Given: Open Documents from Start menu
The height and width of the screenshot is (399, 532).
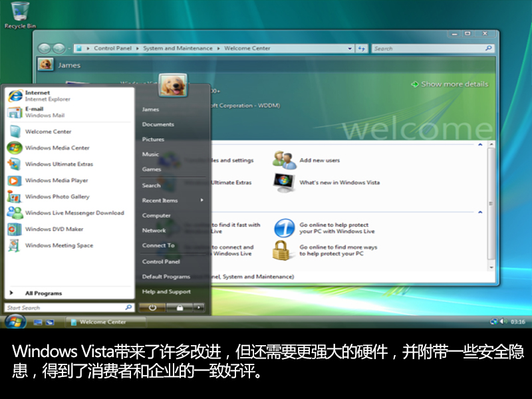Looking at the screenshot, I should 158,124.
